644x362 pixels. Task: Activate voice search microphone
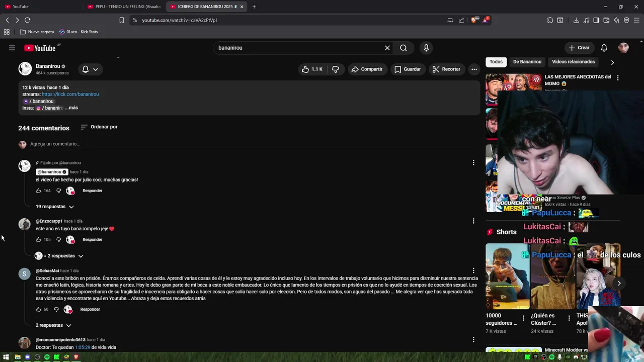pos(426,48)
